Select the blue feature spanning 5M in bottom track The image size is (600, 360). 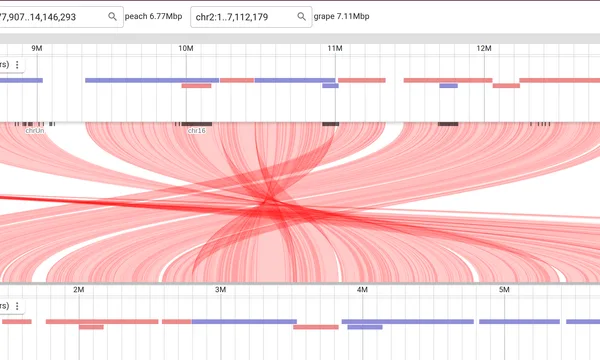click(x=520, y=322)
